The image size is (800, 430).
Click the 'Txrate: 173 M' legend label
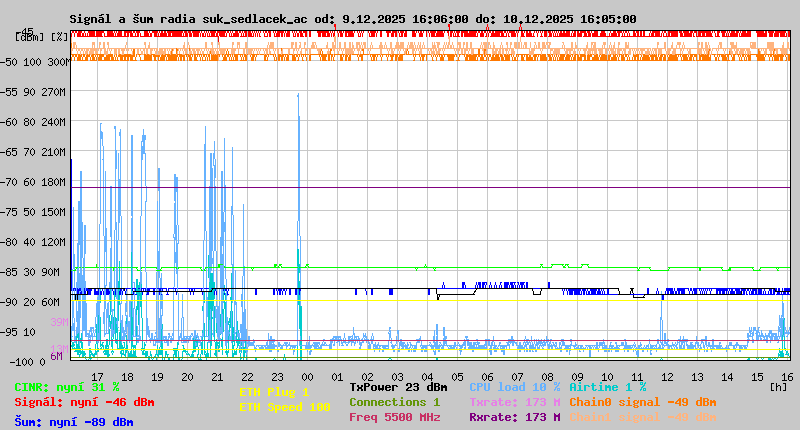tap(514, 402)
